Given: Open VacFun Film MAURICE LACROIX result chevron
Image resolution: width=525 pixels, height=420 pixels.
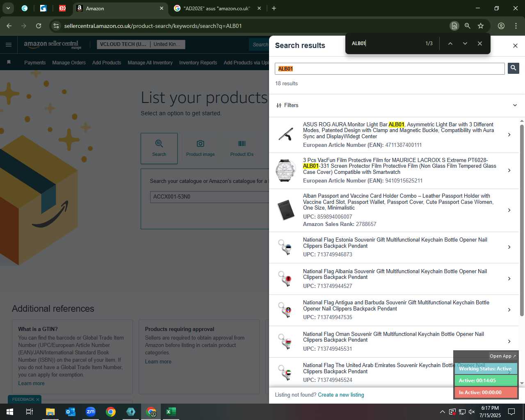Looking at the screenshot, I should (x=509, y=170).
